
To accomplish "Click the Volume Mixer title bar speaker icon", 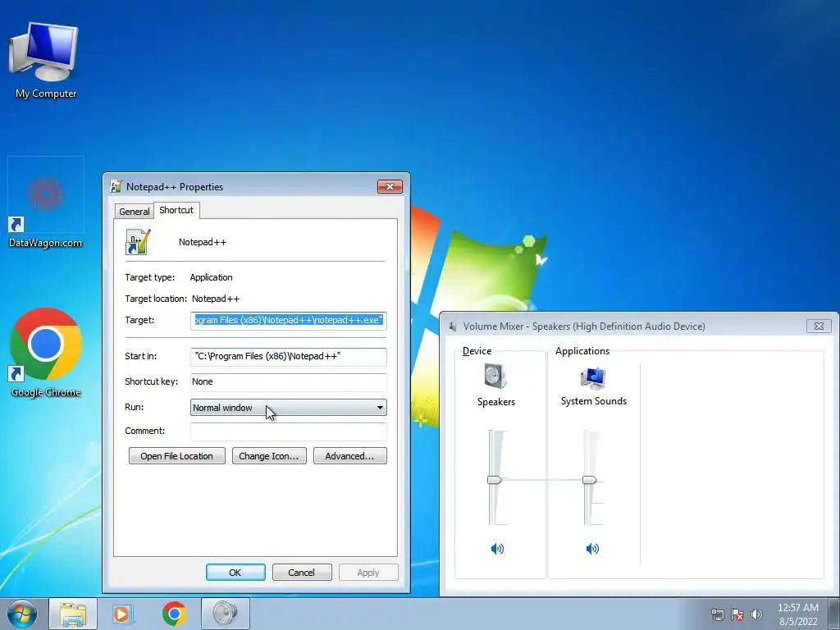I will tap(453, 326).
